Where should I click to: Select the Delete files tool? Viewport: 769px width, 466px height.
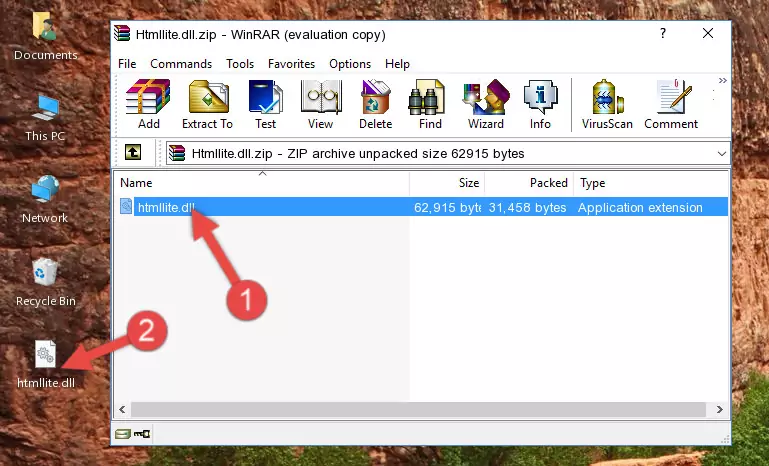pos(375,104)
